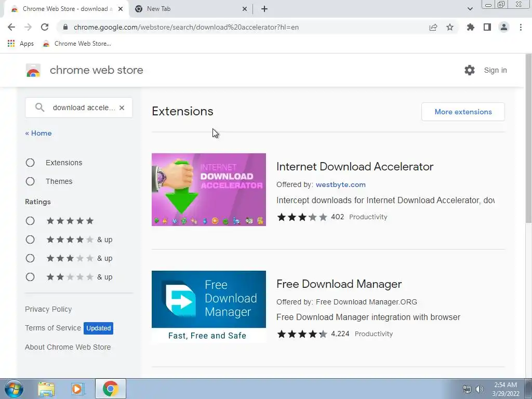This screenshot has height=399, width=532.
Task: Click the Sign in link
Action: [x=495, y=70]
